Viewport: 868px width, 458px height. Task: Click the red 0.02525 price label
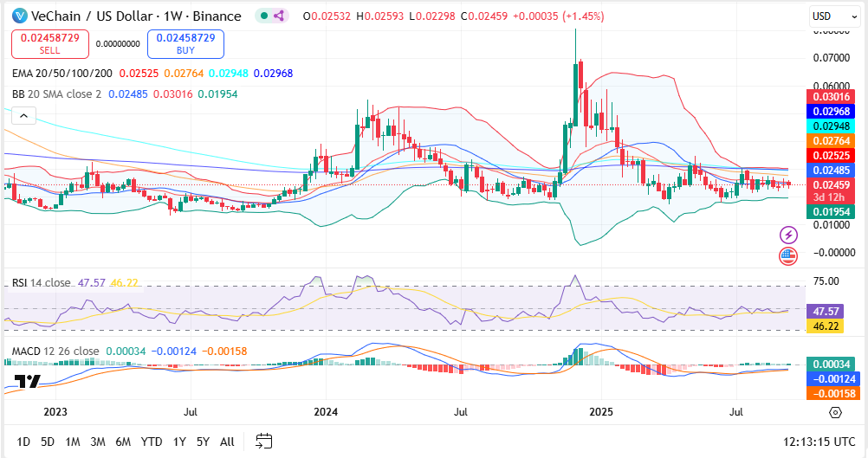coord(831,156)
